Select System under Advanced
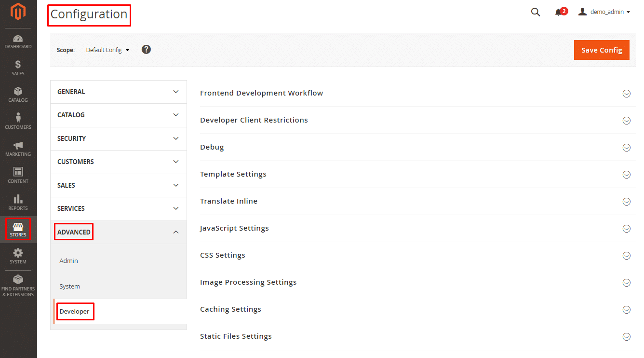Viewport: 644px width, 358px height. [x=70, y=286]
